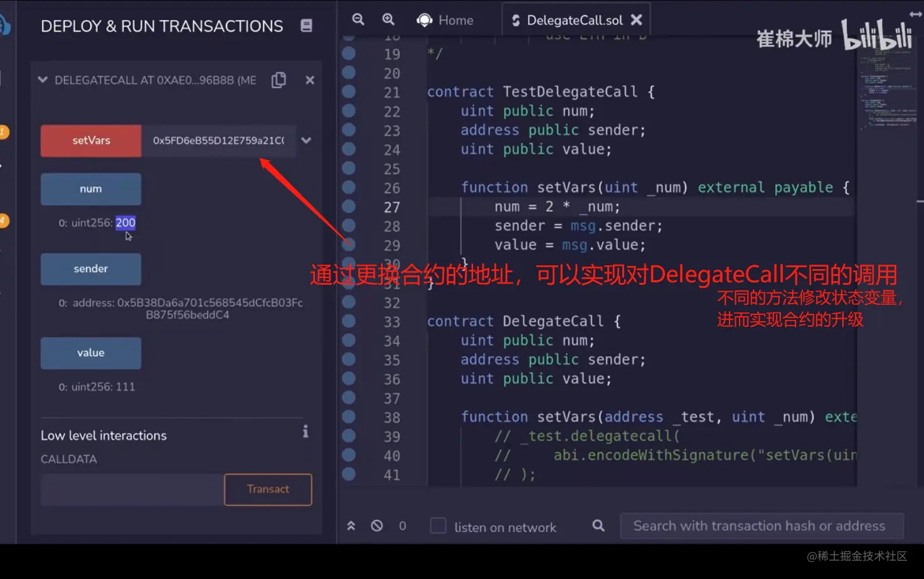Zoom out the editor font
This screenshot has height=579, width=924.
pos(358,19)
